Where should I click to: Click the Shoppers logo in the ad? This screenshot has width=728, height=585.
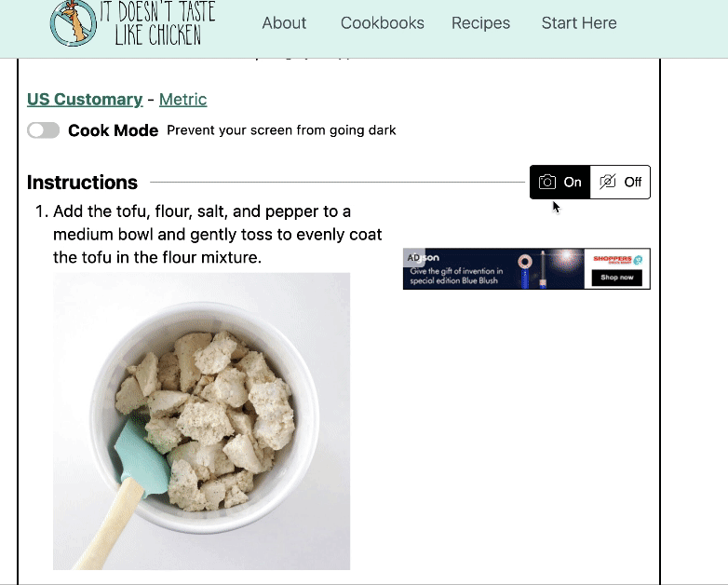point(617,259)
